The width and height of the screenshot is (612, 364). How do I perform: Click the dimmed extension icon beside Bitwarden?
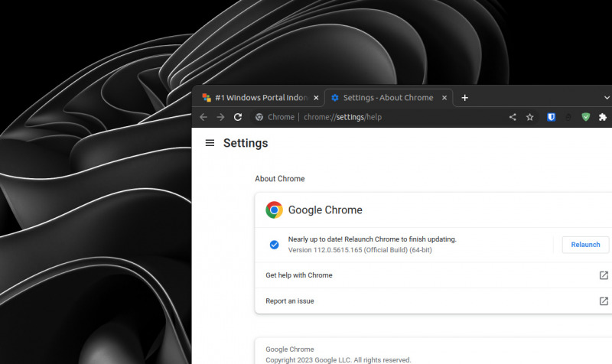(568, 117)
